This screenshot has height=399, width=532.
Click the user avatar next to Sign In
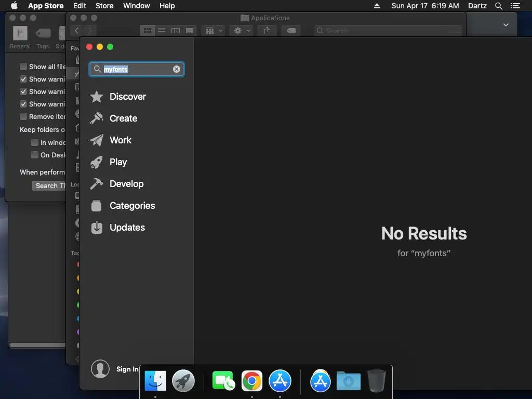coord(100,369)
